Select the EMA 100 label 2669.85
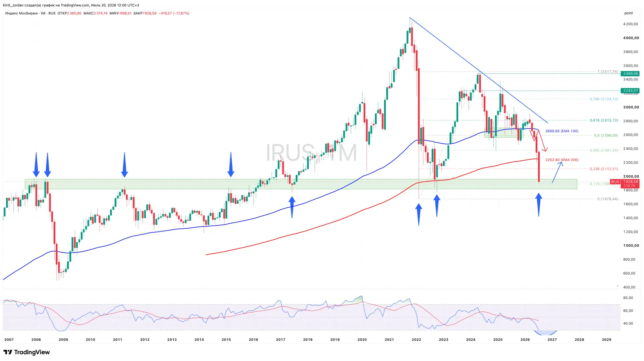Screen dimensions: 644x361 [562, 131]
